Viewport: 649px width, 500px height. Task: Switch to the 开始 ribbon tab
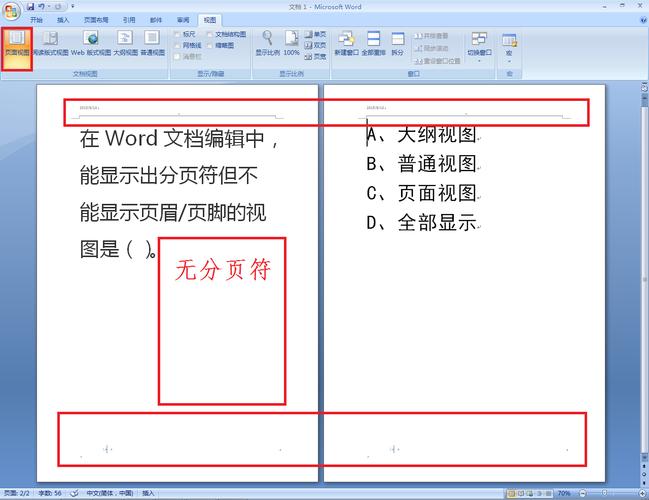pos(36,20)
